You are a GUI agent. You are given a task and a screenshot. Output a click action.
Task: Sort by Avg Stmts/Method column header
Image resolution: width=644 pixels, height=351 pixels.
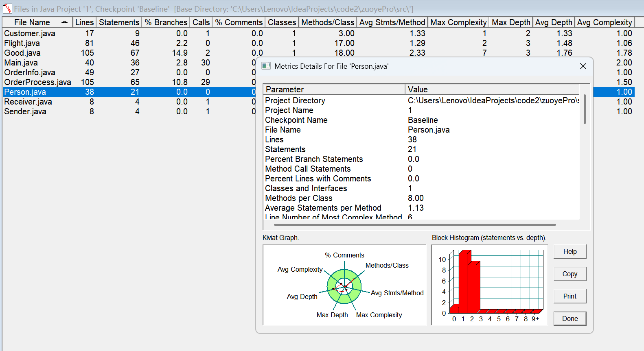392,22
